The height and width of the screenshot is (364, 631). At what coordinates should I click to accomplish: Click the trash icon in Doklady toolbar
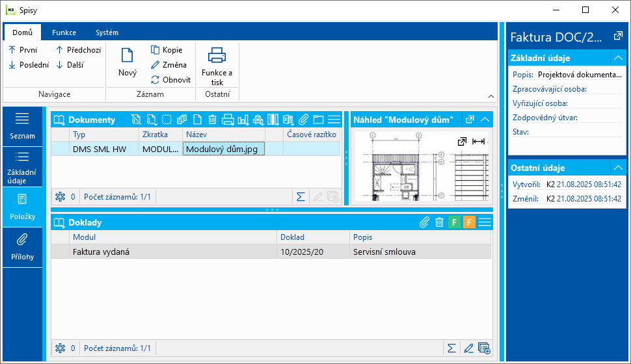tap(440, 222)
